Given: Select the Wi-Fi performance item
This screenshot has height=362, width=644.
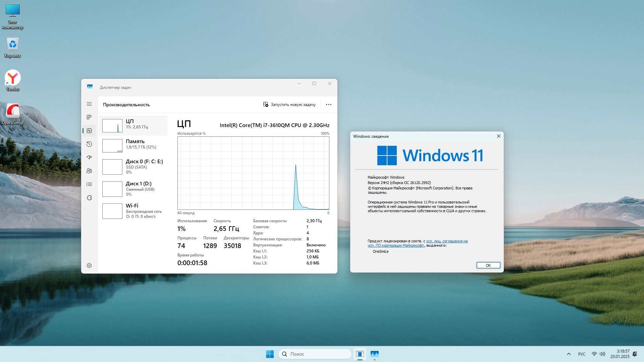Looking at the screenshot, I should pos(133,211).
